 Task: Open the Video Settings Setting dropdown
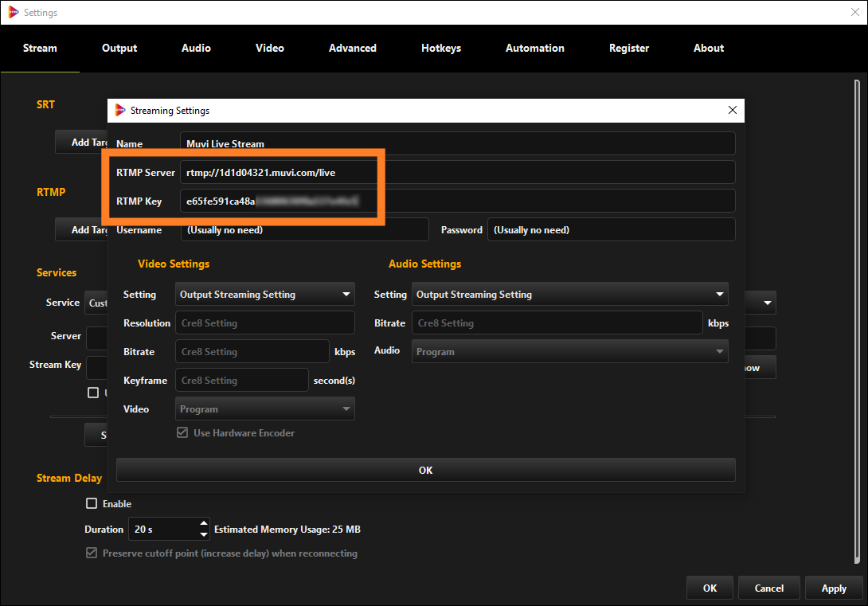click(x=264, y=295)
